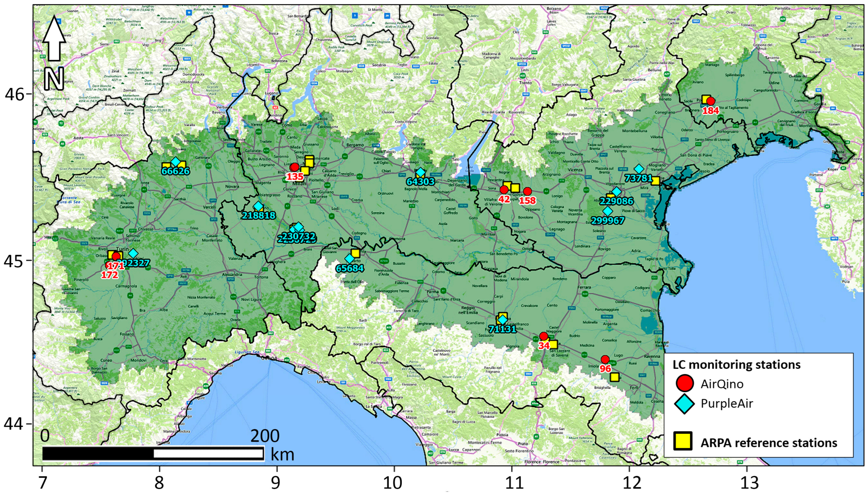
Task: Click the red AirQino marker labeled 135
Action: pos(295,167)
